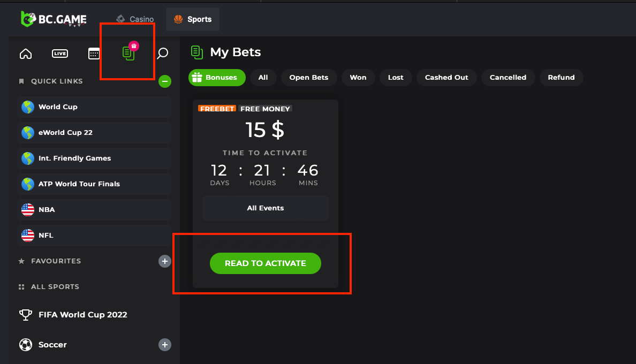636x364 pixels.
Task: Expand the Favourites section
Action: [165, 261]
